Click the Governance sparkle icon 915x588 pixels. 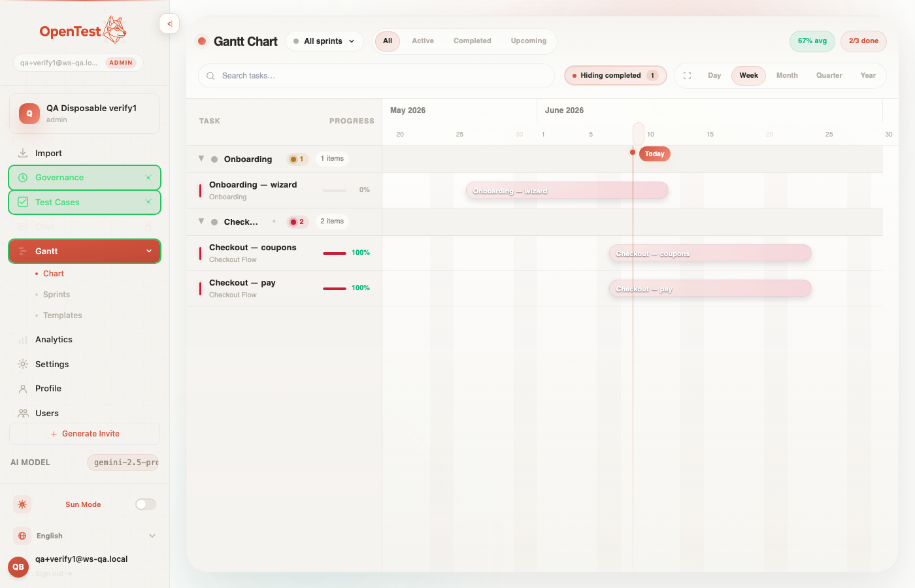pos(148,178)
